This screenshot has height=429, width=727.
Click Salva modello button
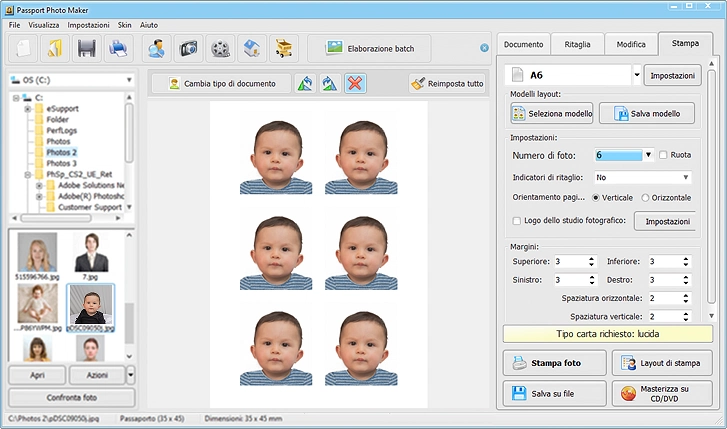tap(647, 113)
